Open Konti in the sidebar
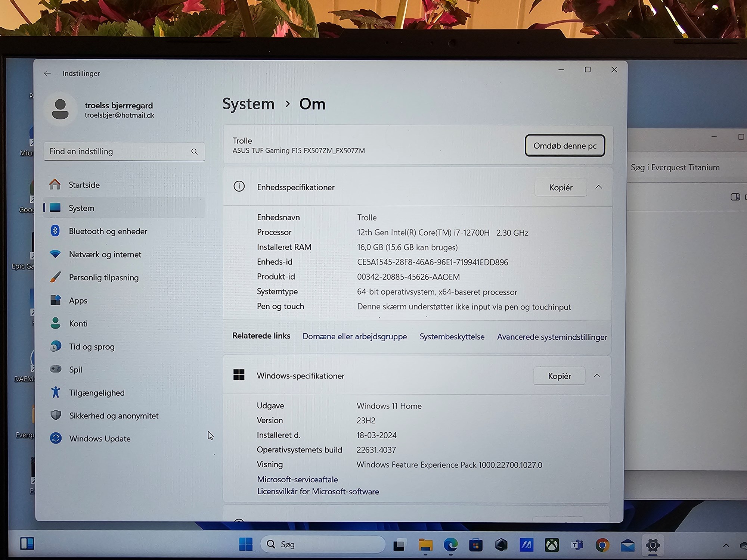 point(124,324)
